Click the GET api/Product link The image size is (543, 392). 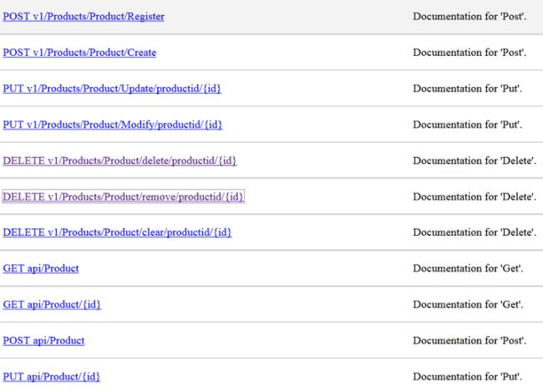pyautogui.click(x=41, y=268)
